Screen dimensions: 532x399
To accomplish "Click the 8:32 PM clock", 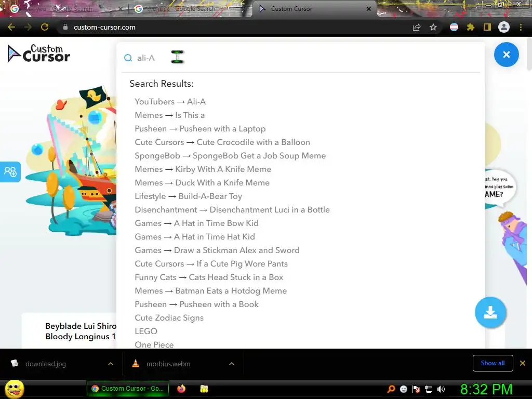I will pos(486,389).
